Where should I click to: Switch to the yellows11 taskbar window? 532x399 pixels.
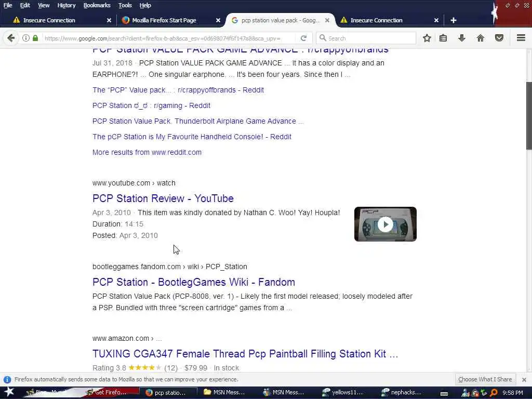pos(343,393)
